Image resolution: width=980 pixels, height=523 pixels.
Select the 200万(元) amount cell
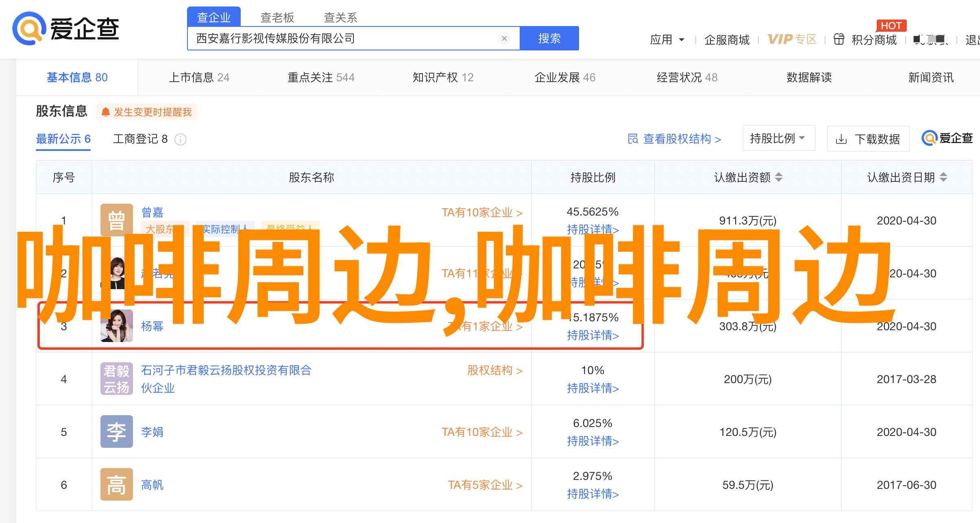pyautogui.click(x=748, y=379)
